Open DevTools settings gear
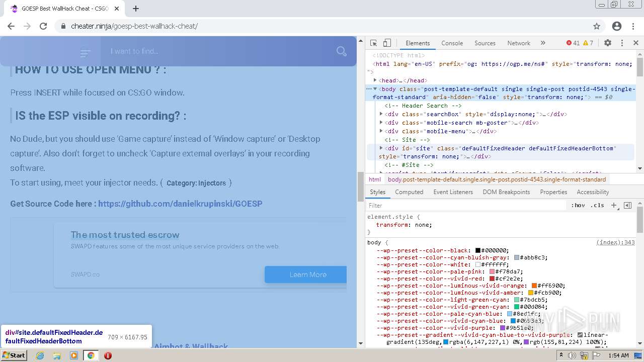 [608, 43]
